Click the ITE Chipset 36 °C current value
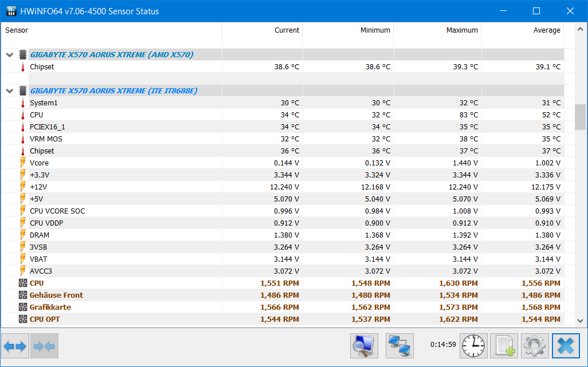The height and width of the screenshot is (367, 588). point(290,151)
